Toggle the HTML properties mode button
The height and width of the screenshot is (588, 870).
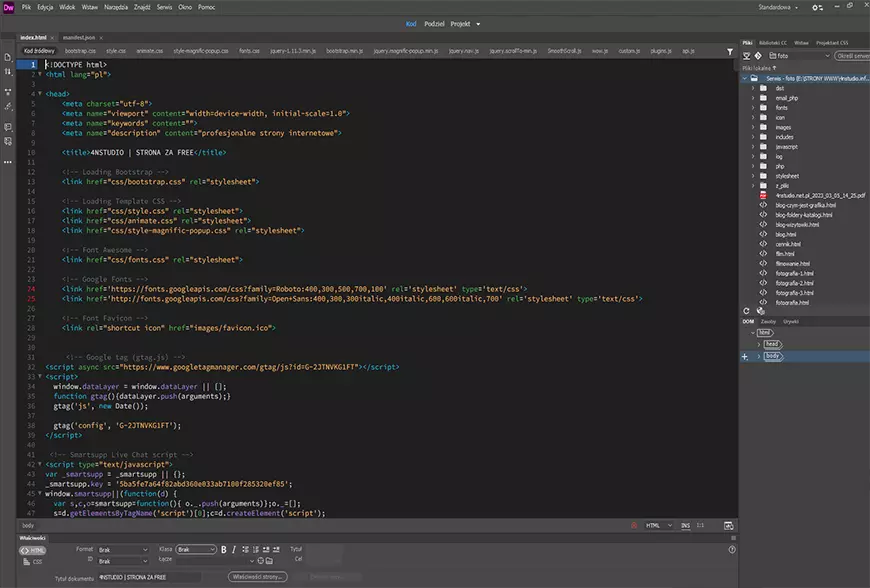pos(33,550)
